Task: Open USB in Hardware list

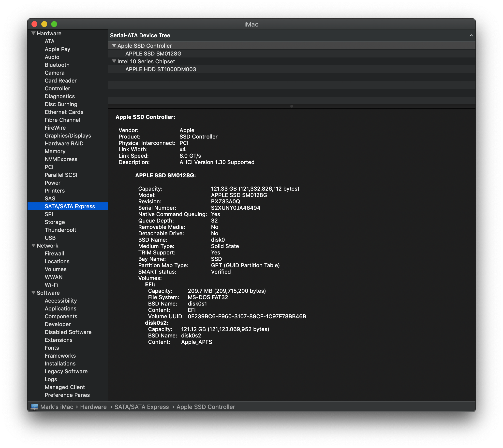Action: [x=50, y=238]
